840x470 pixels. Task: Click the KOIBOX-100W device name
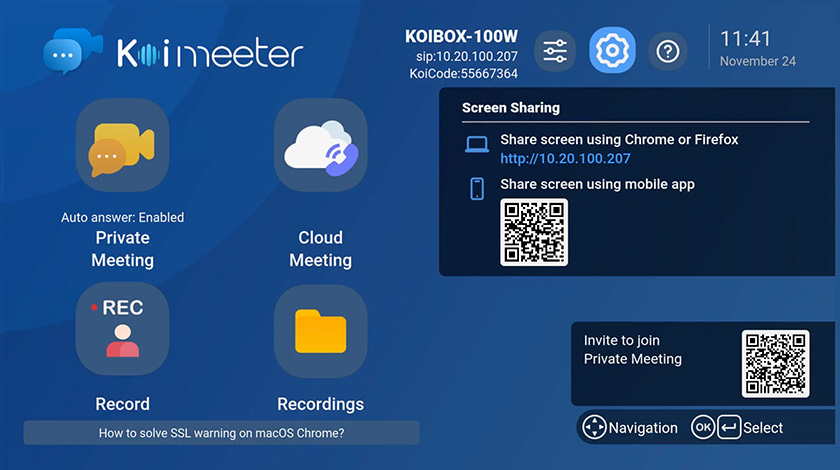pyautogui.click(x=461, y=36)
